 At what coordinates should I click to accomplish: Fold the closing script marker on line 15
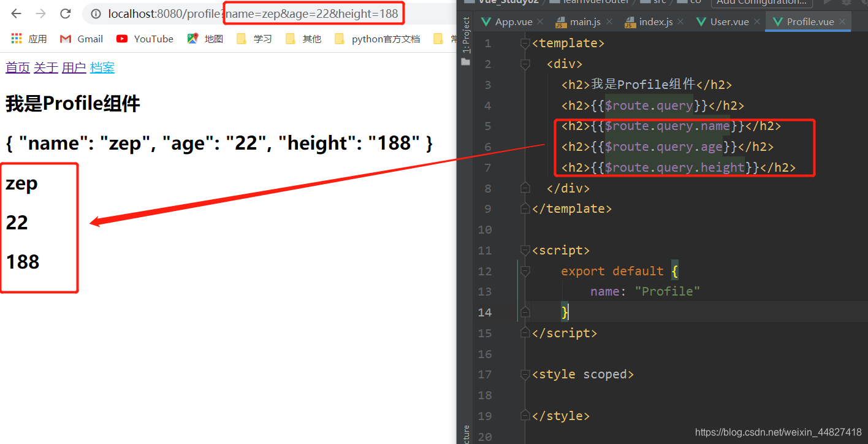pos(525,333)
